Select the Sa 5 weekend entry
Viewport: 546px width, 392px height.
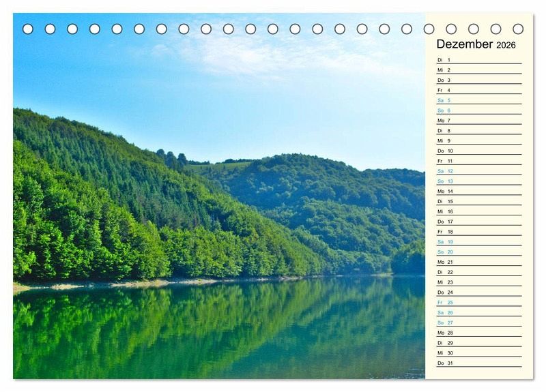click(x=478, y=100)
